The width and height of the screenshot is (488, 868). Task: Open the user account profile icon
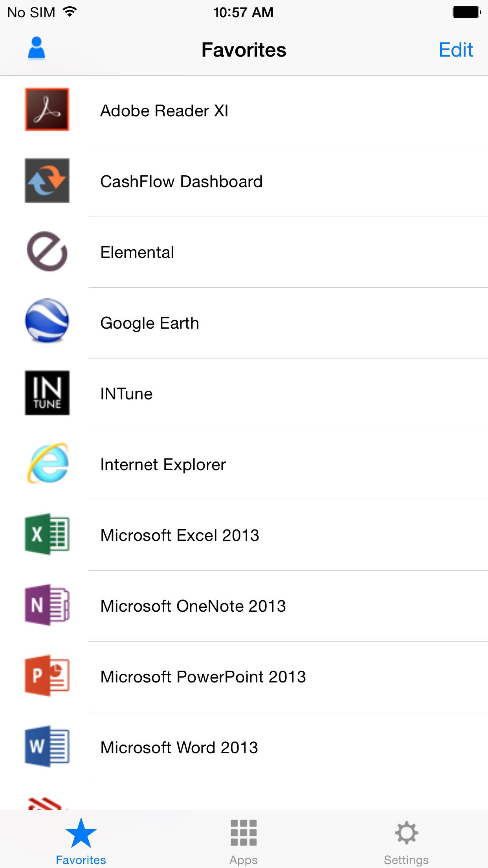(x=37, y=48)
